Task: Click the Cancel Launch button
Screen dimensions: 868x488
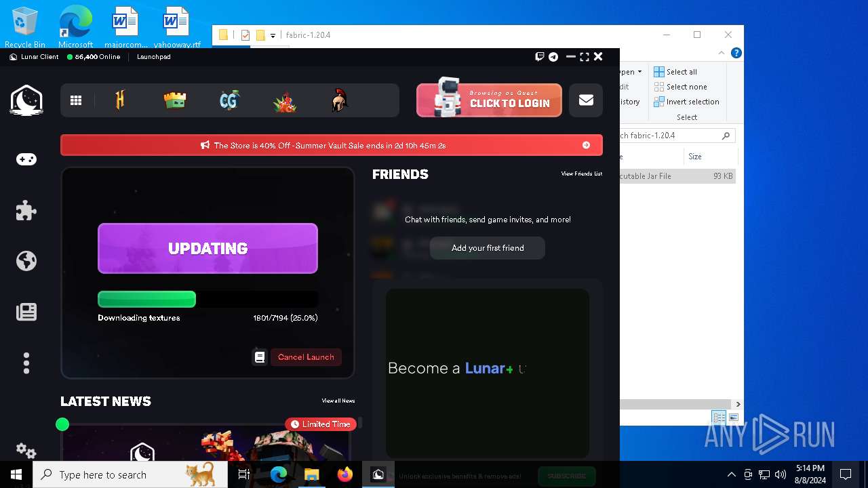Action: 306,357
